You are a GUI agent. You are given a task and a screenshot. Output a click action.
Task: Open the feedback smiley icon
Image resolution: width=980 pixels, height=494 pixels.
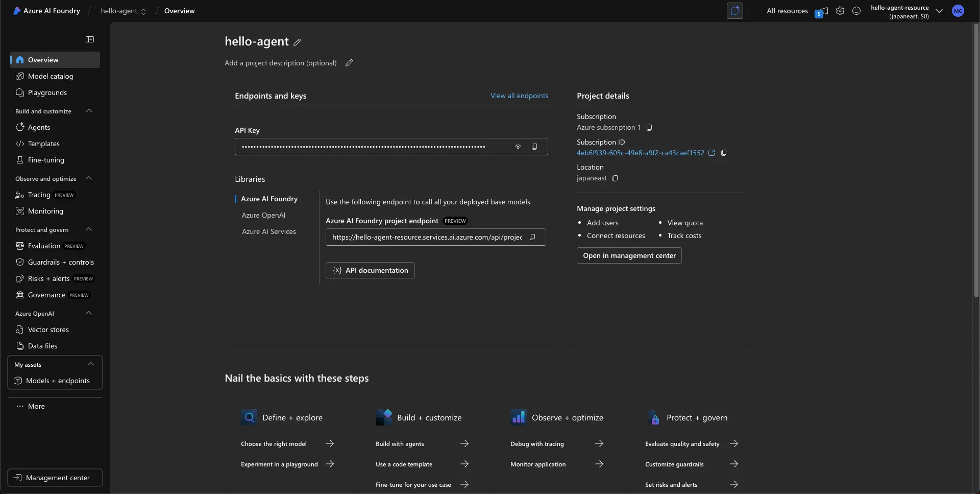pos(856,11)
